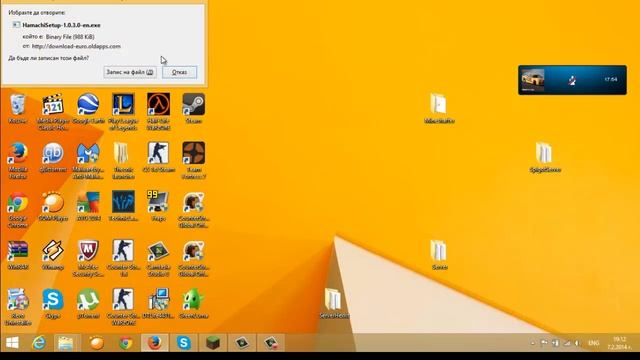The width and height of the screenshot is (640, 360).
Task: Open the folder icon among desktop shortcuts
Action: tap(123, 161)
